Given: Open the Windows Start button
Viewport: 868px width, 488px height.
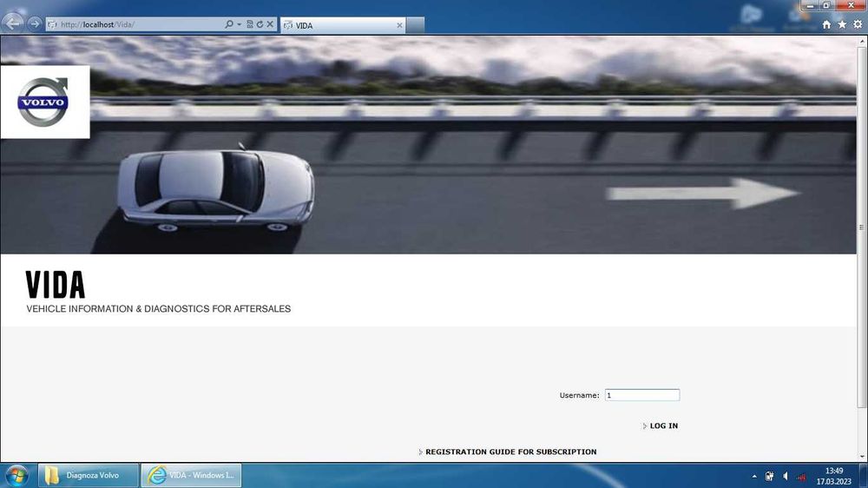Looking at the screenshot, I should click(16, 476).
